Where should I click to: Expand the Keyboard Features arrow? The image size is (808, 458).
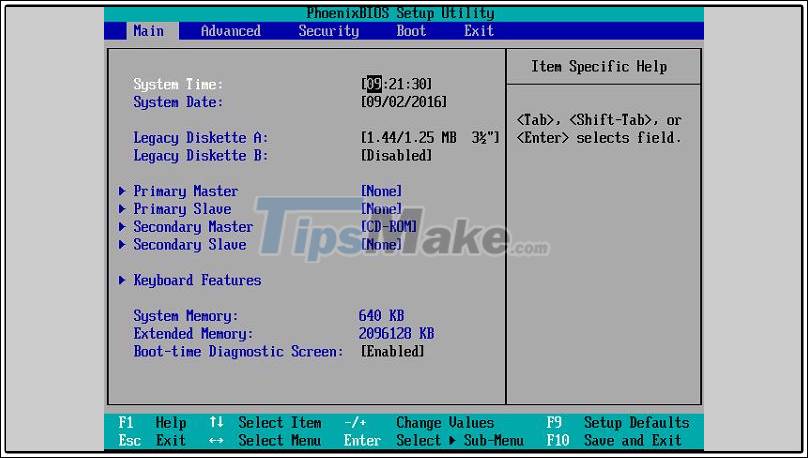(122, 280)
